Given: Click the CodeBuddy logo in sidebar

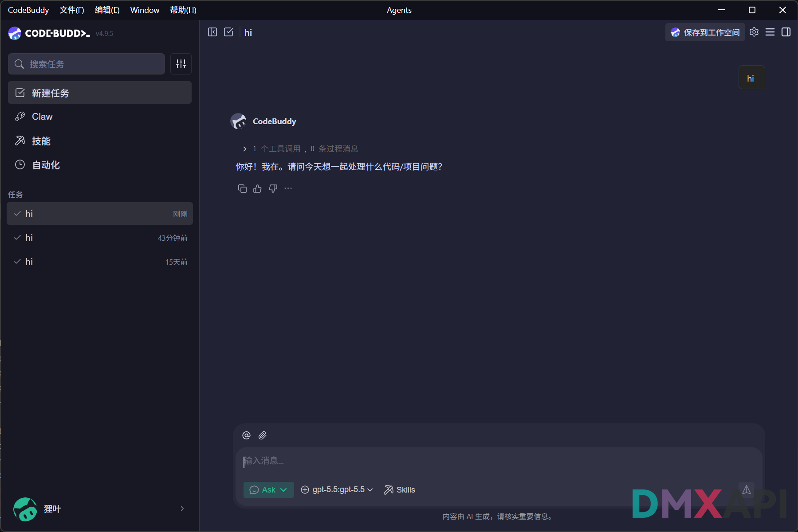Looking at the screenshot, I should (x=49, y=33).
